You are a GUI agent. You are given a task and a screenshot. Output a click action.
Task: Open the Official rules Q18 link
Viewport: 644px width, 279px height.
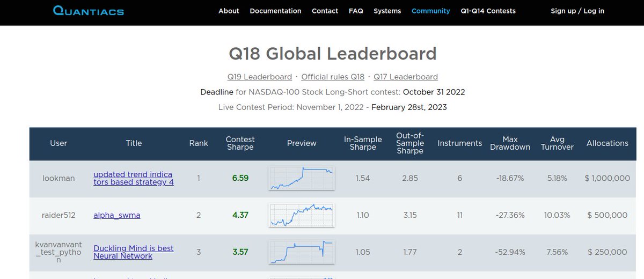333,77
